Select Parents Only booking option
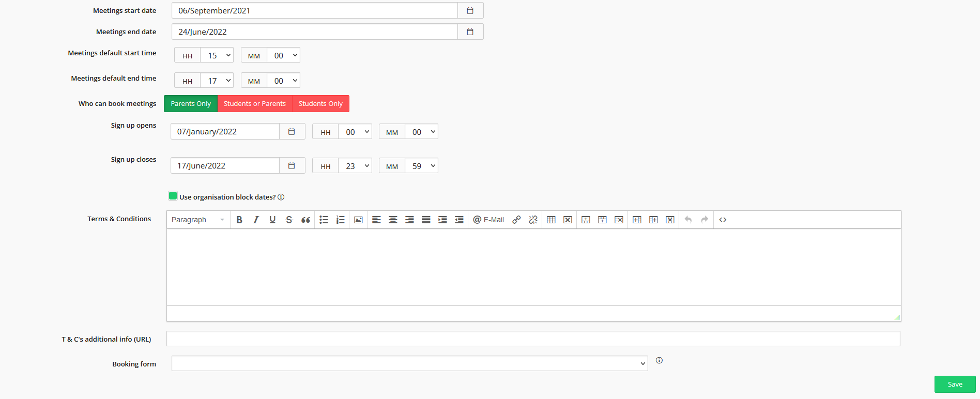This screenshot has width=980, height=399. [x=191, y=104]
